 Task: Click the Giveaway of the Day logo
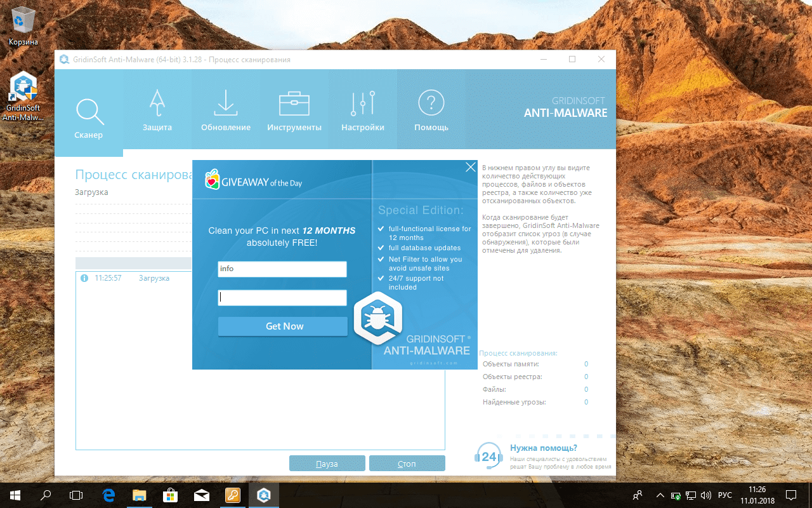(254, 180)
